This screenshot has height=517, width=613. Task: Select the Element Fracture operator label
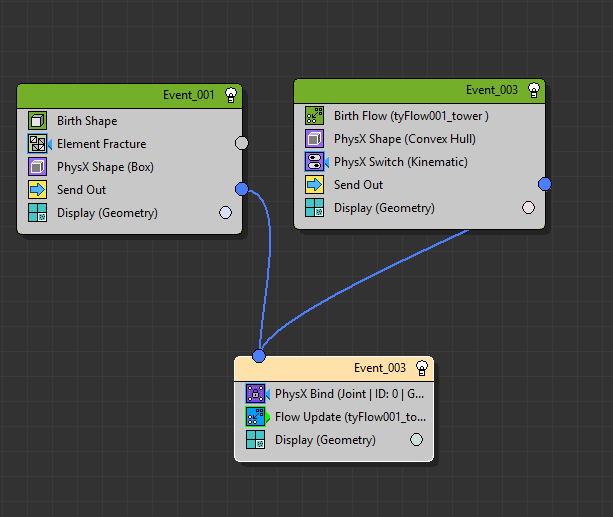click(102, 144)
